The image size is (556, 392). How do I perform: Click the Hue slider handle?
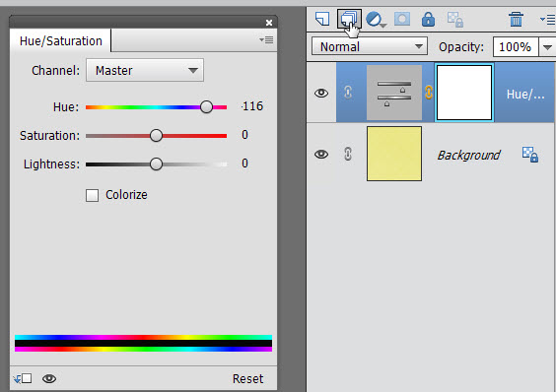point(206,106)
